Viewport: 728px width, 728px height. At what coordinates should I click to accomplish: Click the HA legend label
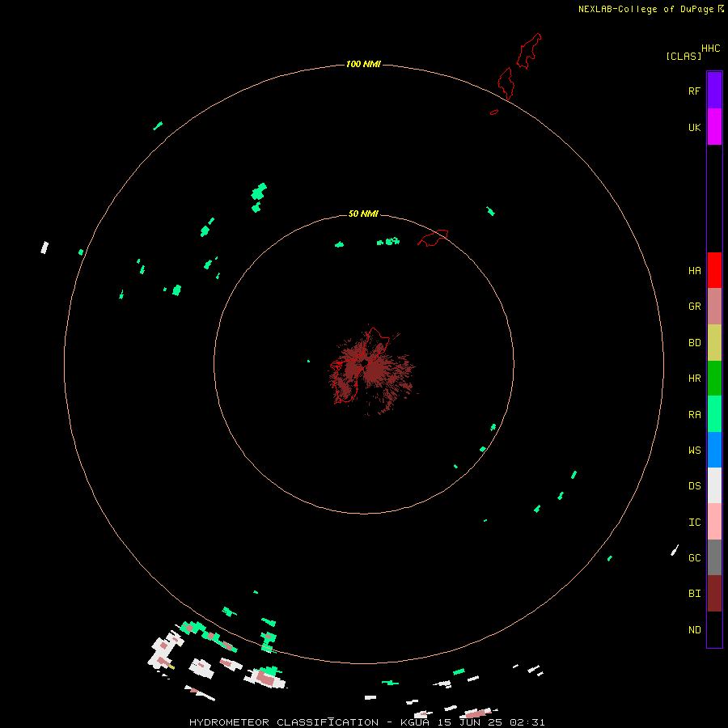pyautogui.click(x=694, y=271)
